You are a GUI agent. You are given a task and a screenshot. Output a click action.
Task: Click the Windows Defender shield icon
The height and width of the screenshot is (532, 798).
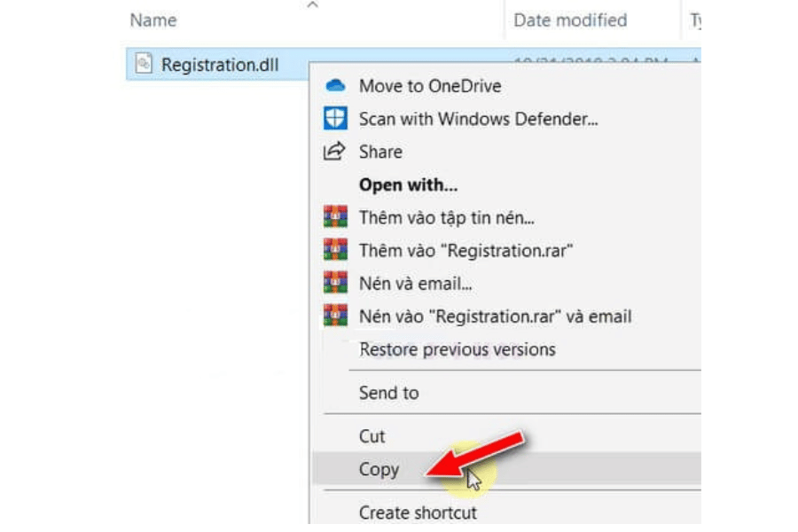(x=334, y=119)
